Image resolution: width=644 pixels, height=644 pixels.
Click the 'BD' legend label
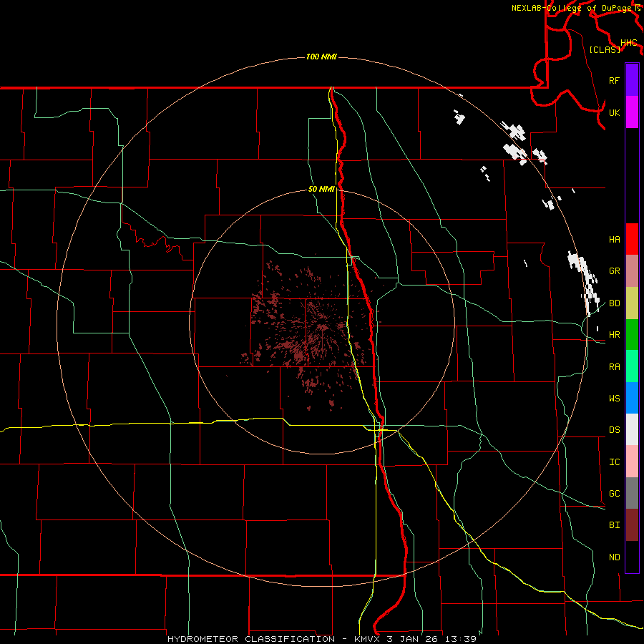point(614,303)
